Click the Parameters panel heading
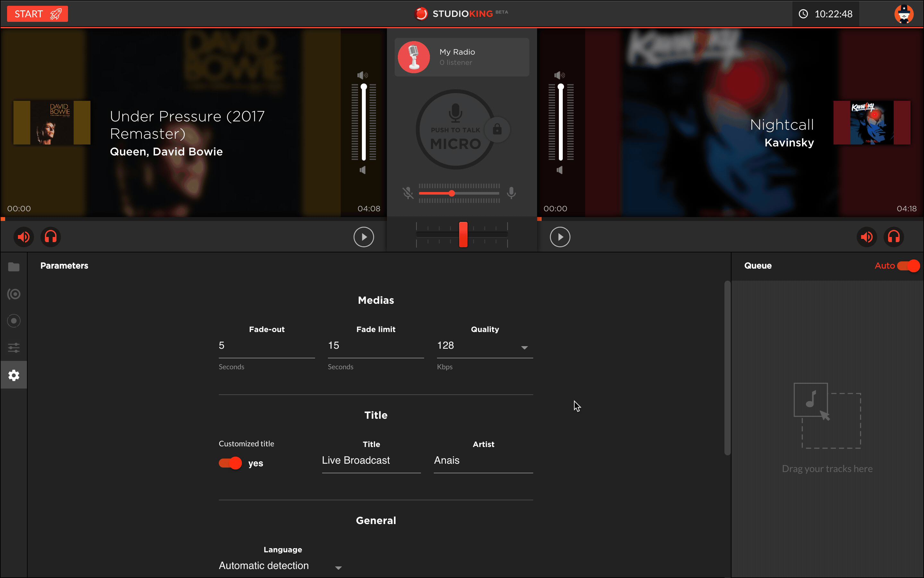924x578 pixels. coord(64,266)
